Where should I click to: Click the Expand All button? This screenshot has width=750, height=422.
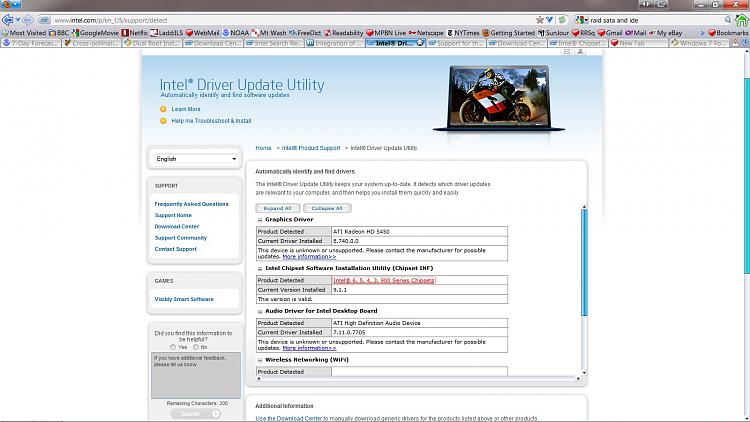(277, 208)
